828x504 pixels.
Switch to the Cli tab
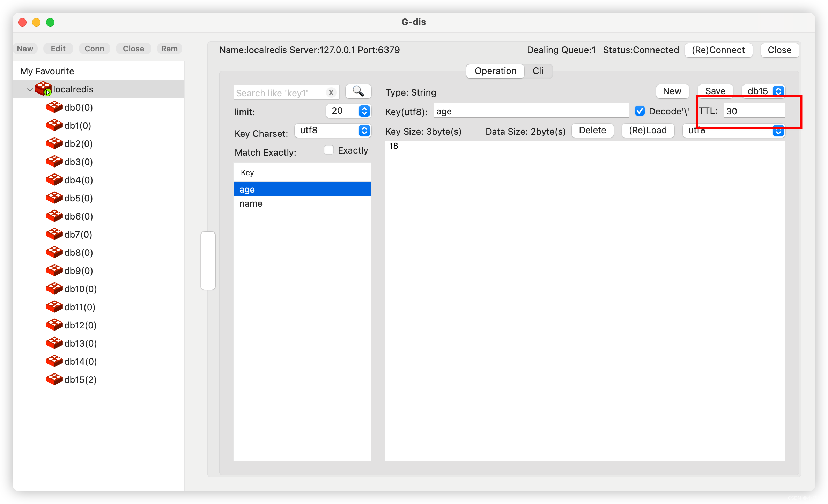click(538, 71)
